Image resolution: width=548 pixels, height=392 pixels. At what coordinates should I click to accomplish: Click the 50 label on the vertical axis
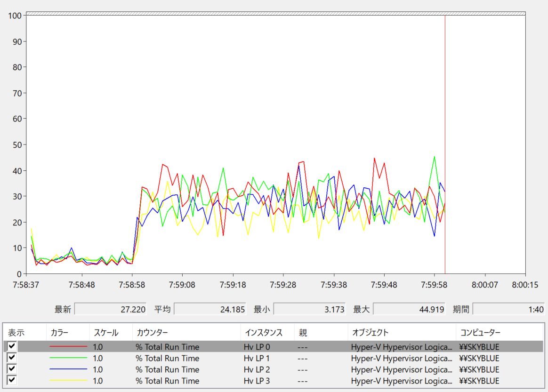(x=17, y=144)
